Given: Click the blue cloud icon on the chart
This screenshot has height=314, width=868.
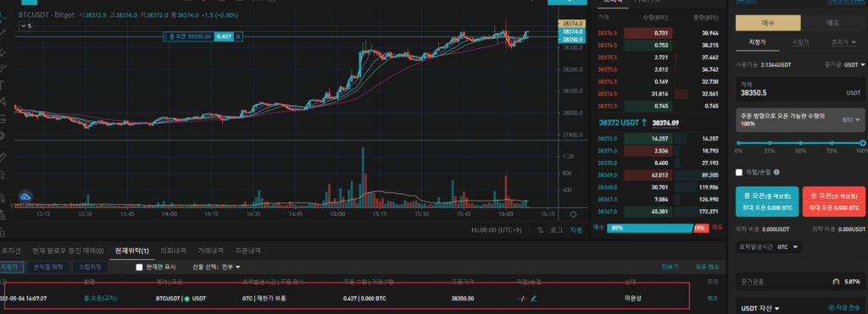Looking at the screenshot, I should click(x=25, y=196).
